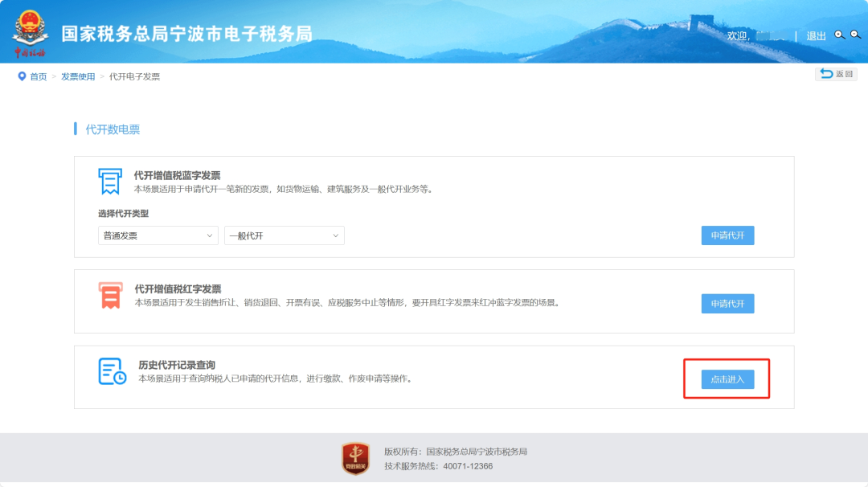Click the 版权所有 copyright line in footer
The height and width of the screenshot is (487, 868).
point(456,452)
